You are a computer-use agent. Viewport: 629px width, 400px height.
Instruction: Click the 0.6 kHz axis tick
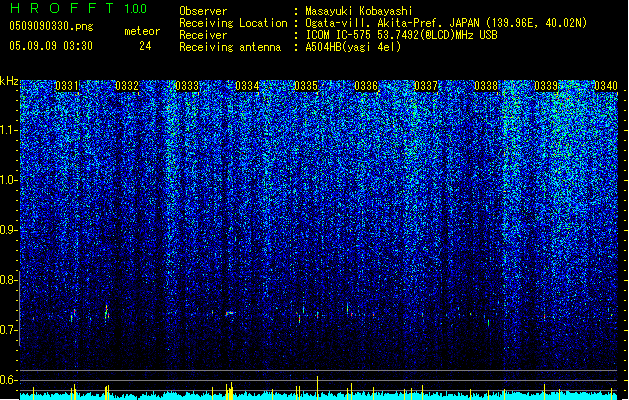pos(9,380)
